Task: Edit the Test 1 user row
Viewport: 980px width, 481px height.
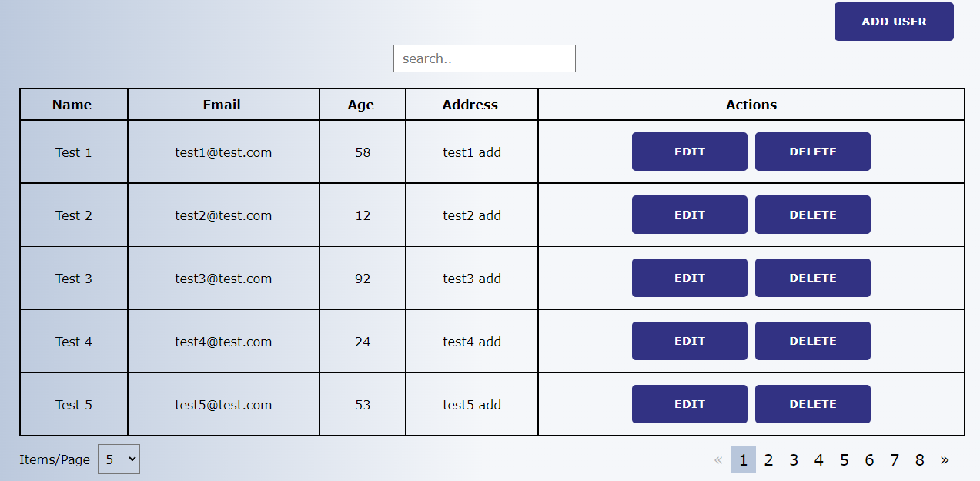Action: click(x=690, y=152)
